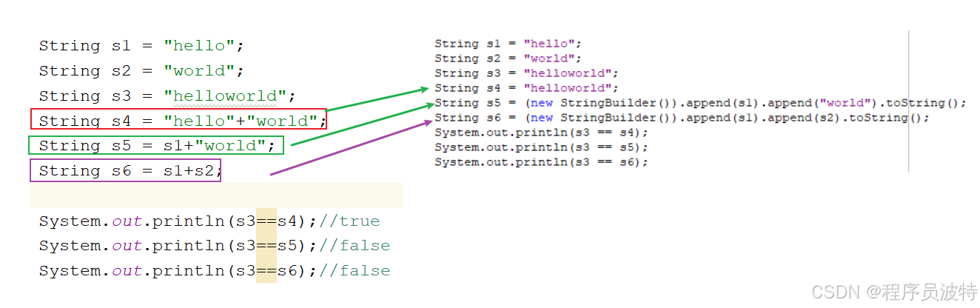Click the println(s3==s4) //true line
980x308 pixels.
pyautogui.click(x=209, y=221)
